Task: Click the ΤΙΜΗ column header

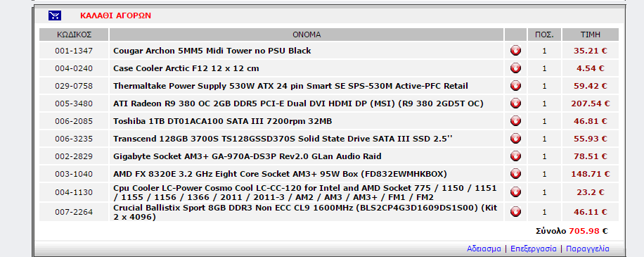Action: point(590,35)
